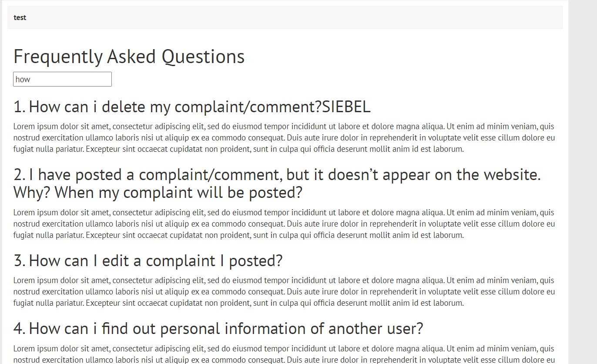Click the number "2." before the posted complaint question
The height and width of the screenshot is (364, 597).
click(20, 175)
